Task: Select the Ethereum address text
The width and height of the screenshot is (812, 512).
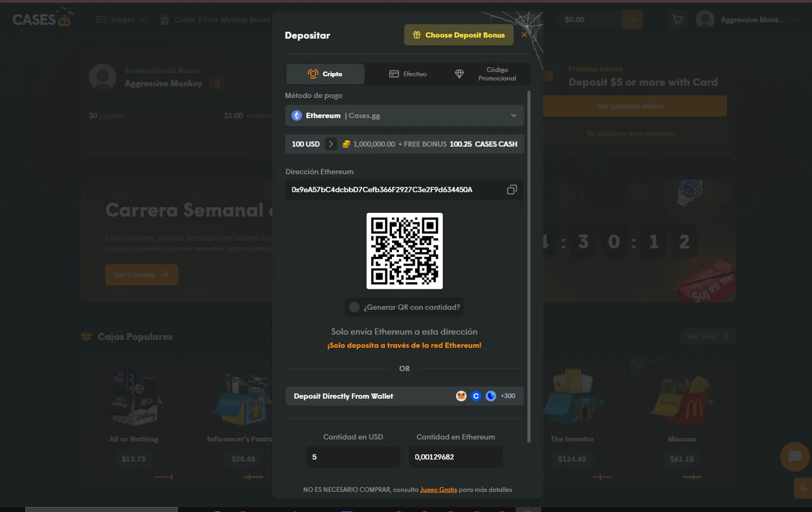Action: [x=382, y=190]
